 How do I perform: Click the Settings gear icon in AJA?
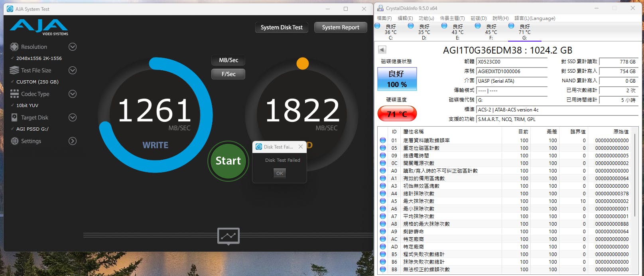[15, 141]
